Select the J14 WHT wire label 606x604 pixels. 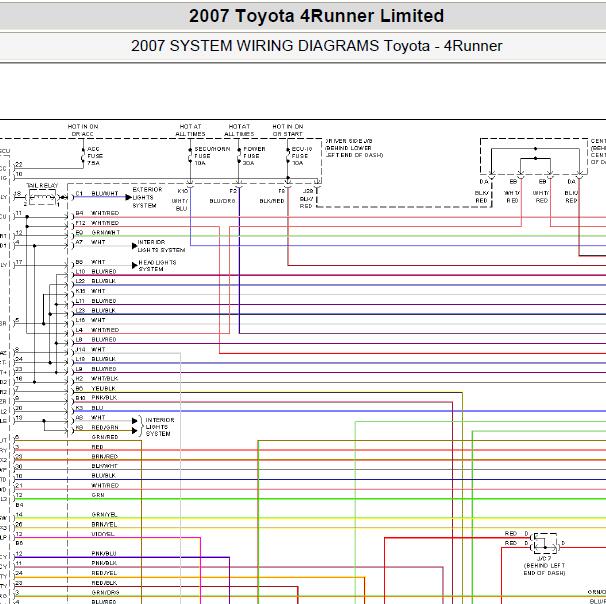tap(90, 349)
